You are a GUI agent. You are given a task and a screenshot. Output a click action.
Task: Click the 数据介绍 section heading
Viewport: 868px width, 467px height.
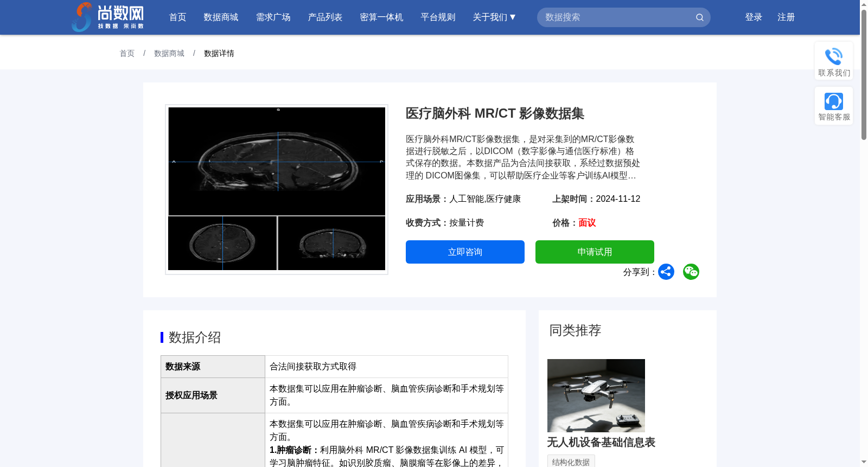(x=195, y=337)
